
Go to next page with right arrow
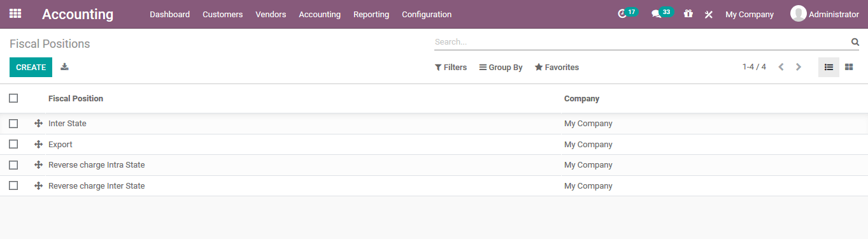(799, 67)
